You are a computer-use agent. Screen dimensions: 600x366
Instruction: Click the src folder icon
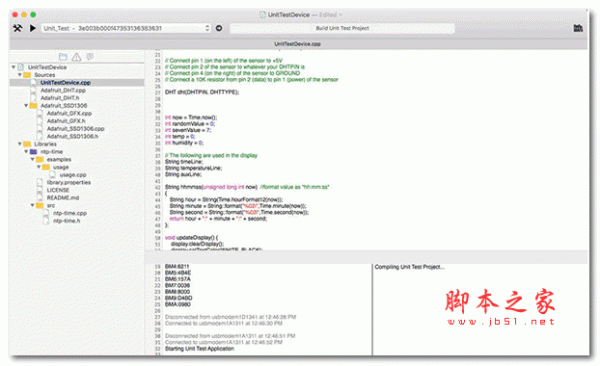pos(40,205)
